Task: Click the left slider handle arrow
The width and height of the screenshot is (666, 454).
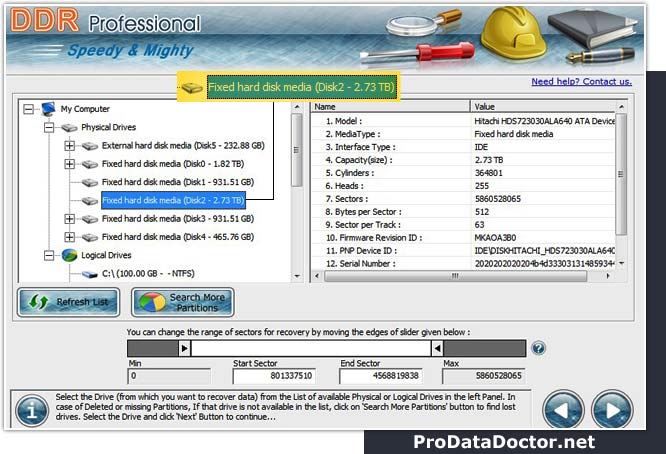Action: point(184,349)
